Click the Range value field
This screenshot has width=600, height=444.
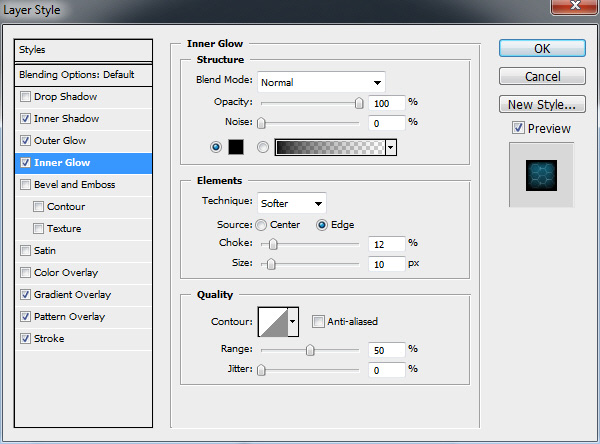[386, 350]
